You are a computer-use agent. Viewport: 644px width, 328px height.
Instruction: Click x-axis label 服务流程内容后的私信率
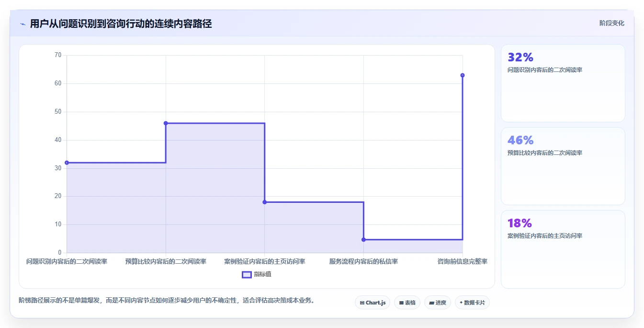pos(363,261)
